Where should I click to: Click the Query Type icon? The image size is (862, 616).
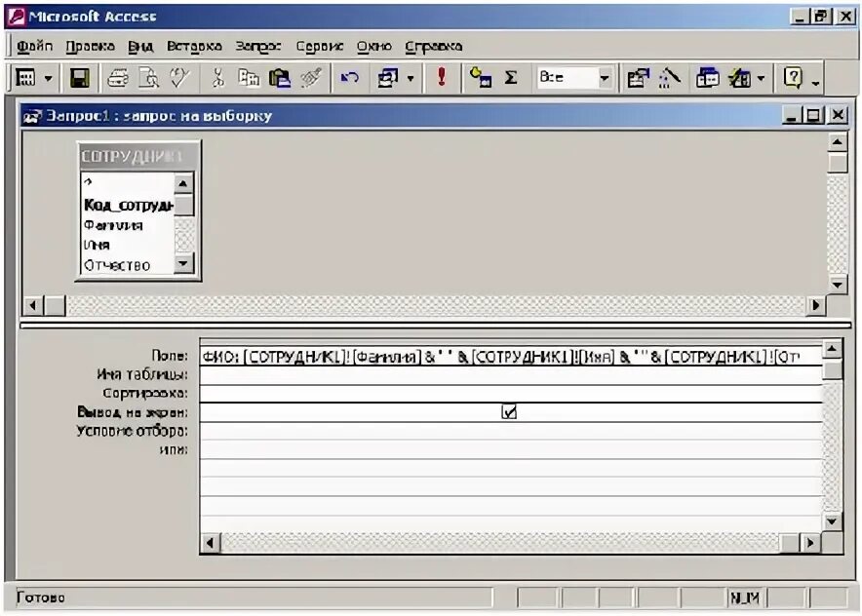point(387,78)
